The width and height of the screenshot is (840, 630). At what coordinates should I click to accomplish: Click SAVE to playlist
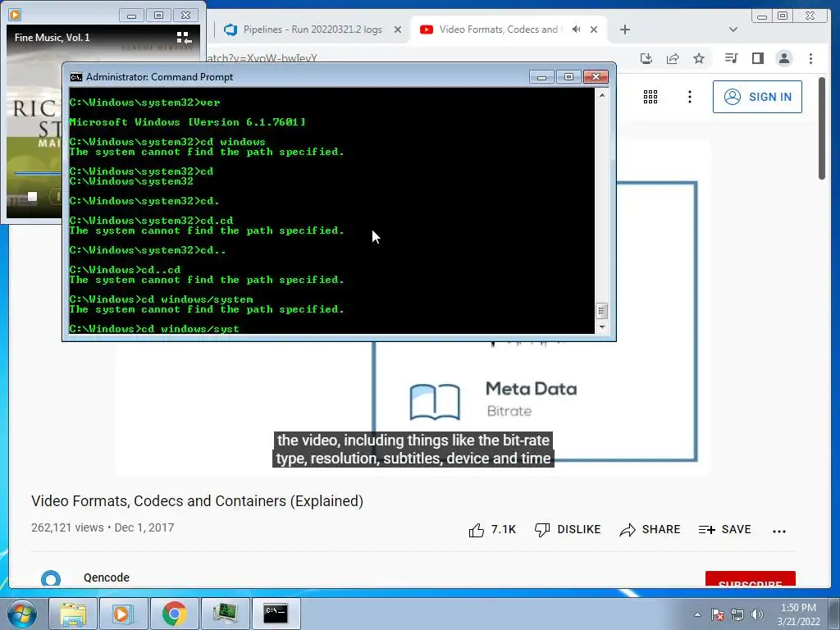(x=725, y=530)
